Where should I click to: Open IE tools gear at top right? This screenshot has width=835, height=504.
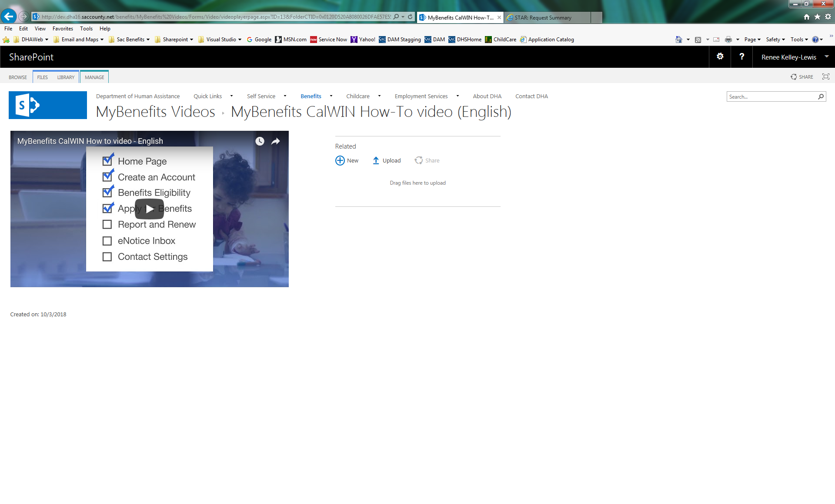[828, 17]
